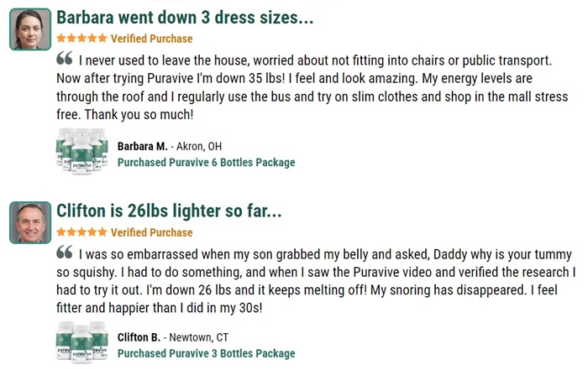
Task: Click the six Puravive bottles image
Action: (82, 151)
